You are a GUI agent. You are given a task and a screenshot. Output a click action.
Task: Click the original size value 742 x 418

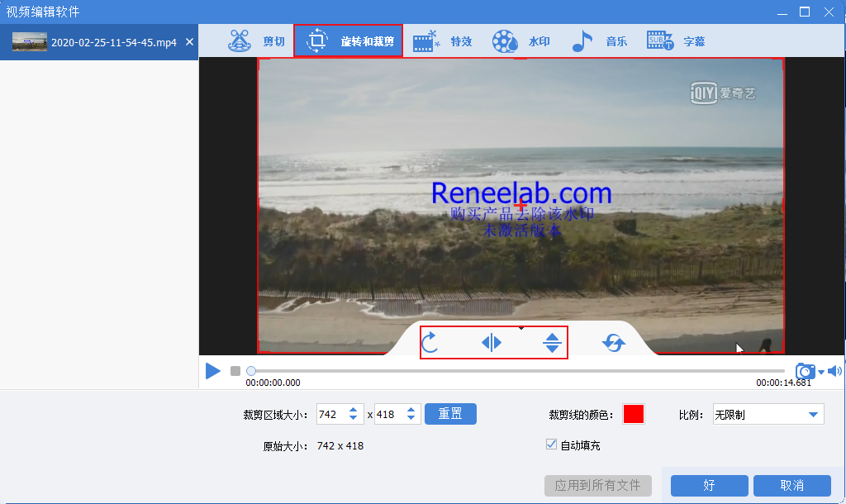click(340, 445)
